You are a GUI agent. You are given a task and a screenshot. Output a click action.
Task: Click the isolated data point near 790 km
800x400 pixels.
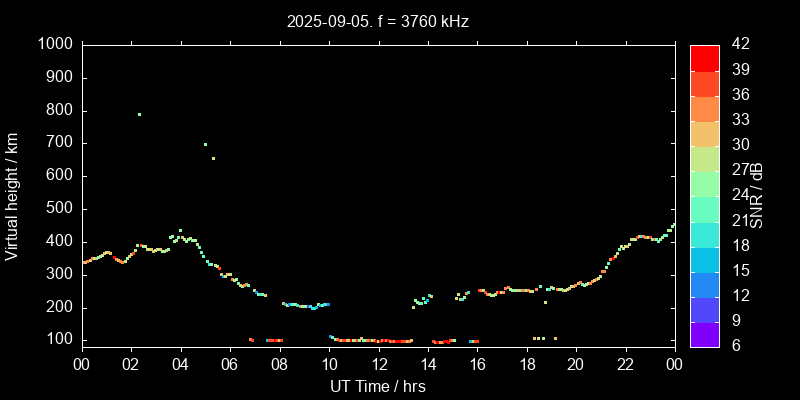[139, 114]
